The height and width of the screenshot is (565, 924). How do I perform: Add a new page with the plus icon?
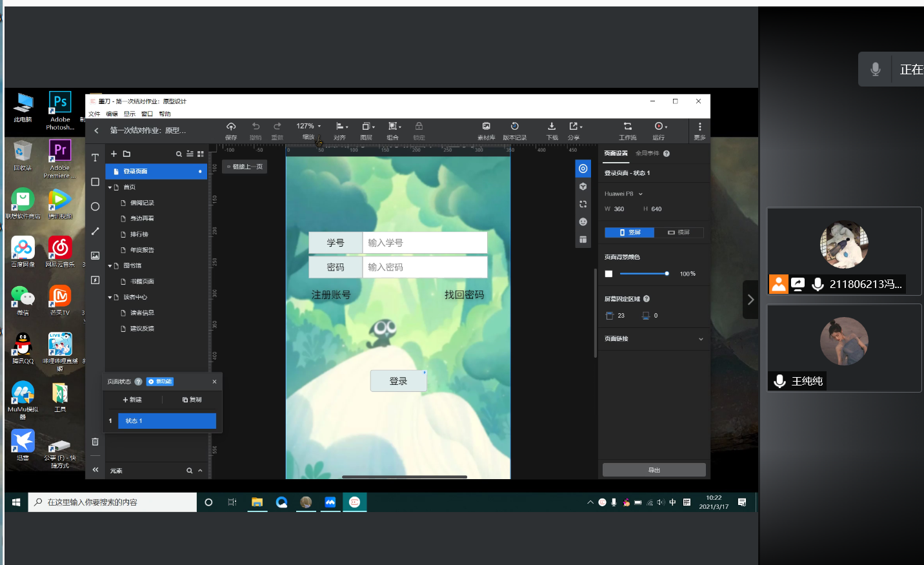(114, 154)
